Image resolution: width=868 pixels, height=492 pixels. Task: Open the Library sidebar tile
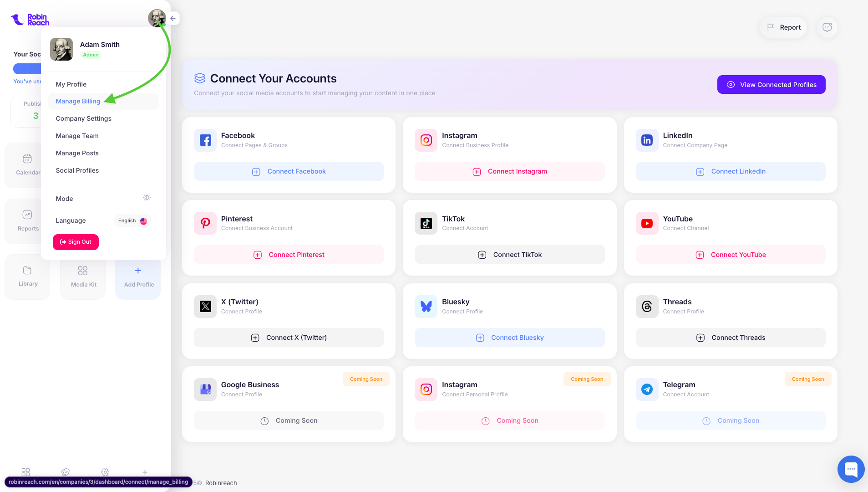27,277
